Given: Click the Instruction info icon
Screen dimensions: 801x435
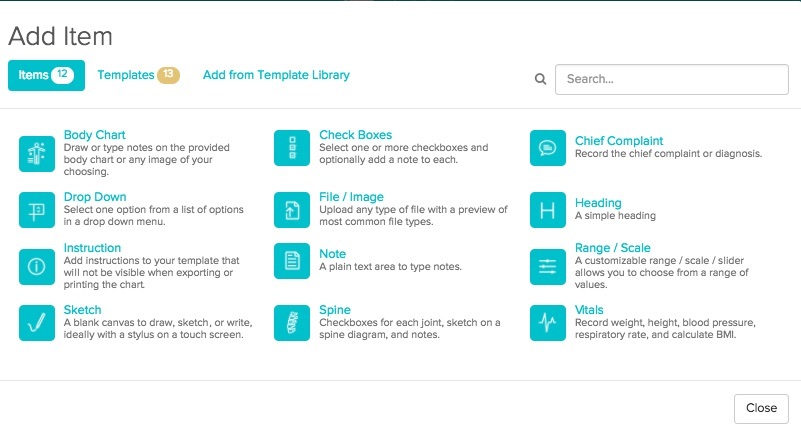Looking at the screenshot, I should pos(37,266).
